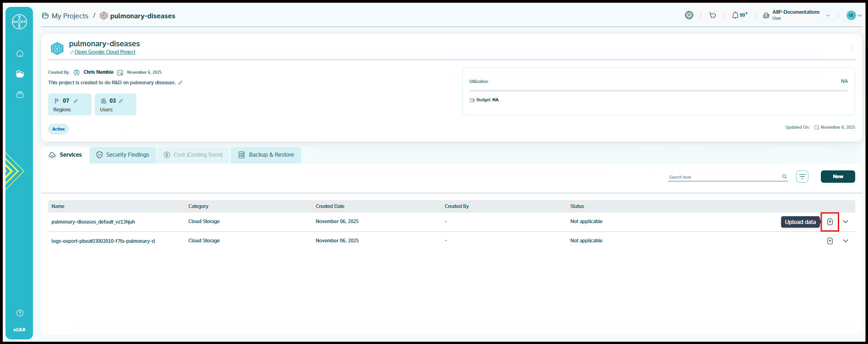Edit the project description pencil icon
The width and height of the screenshot is (868, 344).
click(x=180, y=83)
